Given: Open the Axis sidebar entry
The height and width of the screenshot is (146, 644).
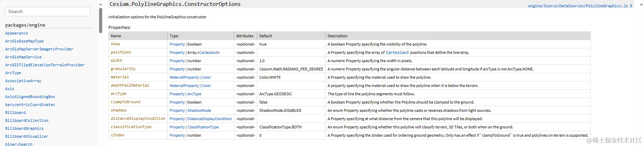Looking at the screenshot, I should [10, 89].
